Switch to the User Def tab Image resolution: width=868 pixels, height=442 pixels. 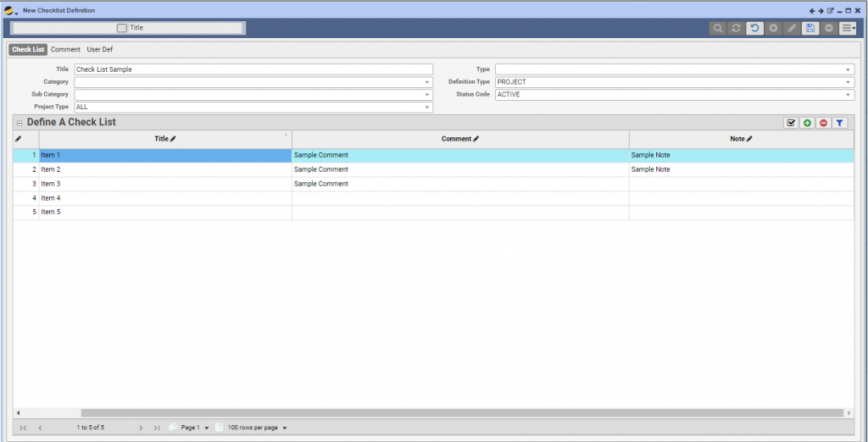pos(99,50)
